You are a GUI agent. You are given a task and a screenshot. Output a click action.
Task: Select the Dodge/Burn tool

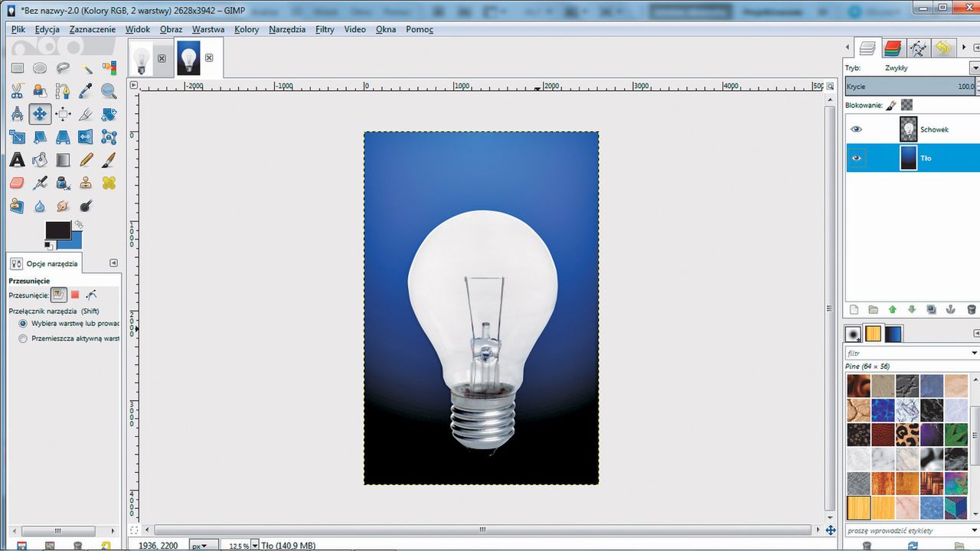tap(86, 207)
